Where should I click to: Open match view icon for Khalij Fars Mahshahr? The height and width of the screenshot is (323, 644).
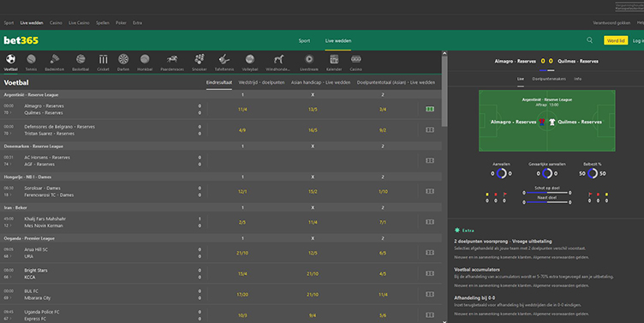[430, 222]
